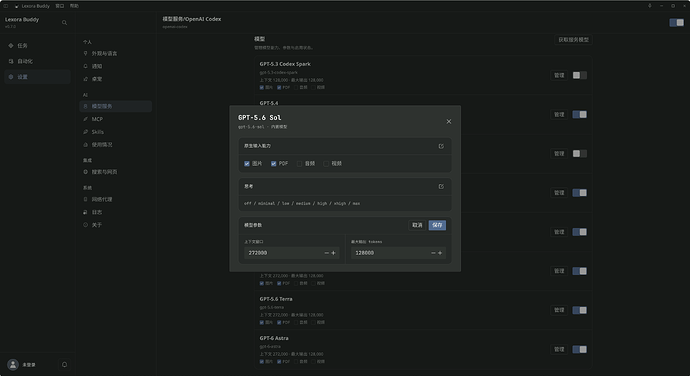Click the 获取服务模型 button
The height and width of the screenshot is (376, 690).
click(x=573, y=40)
